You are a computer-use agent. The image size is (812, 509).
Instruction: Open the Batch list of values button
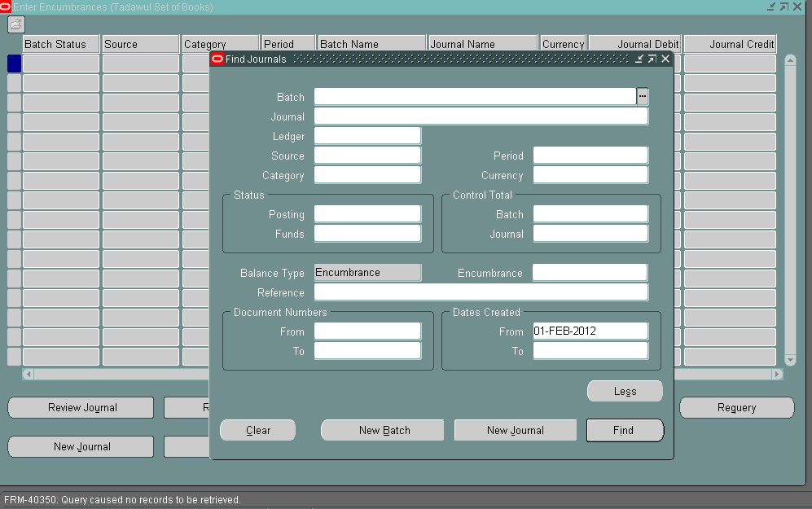[x=643, y=96]
